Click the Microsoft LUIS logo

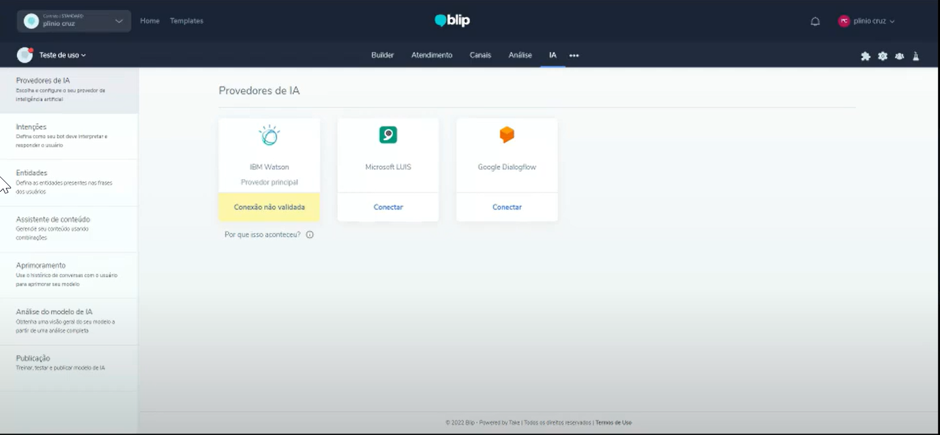click(388, 135)
